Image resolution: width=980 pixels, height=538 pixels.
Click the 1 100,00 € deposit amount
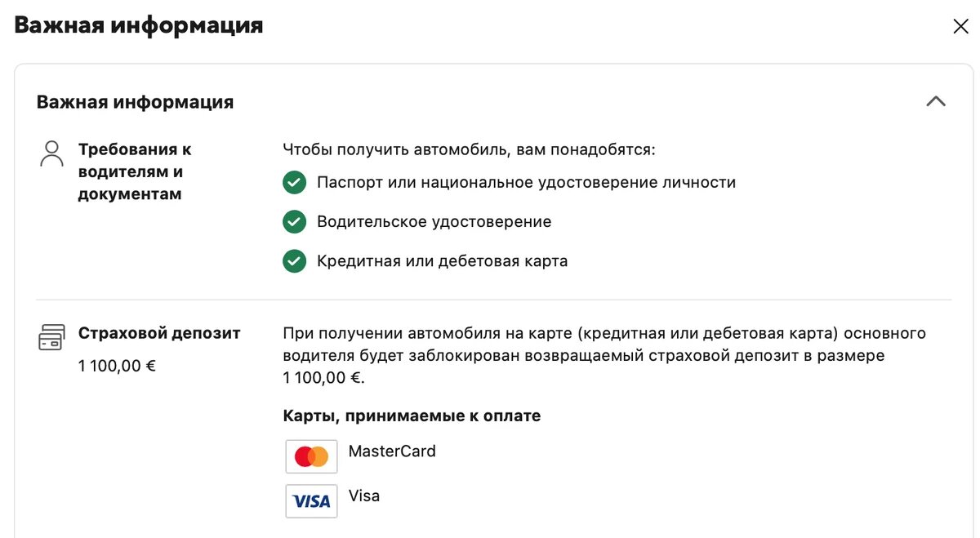coord(117,366)
